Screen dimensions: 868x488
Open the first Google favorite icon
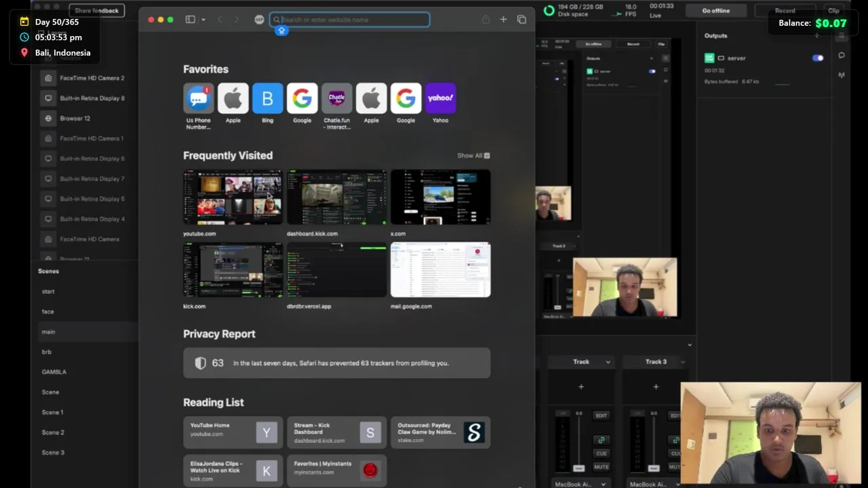[x=302, y=98]
